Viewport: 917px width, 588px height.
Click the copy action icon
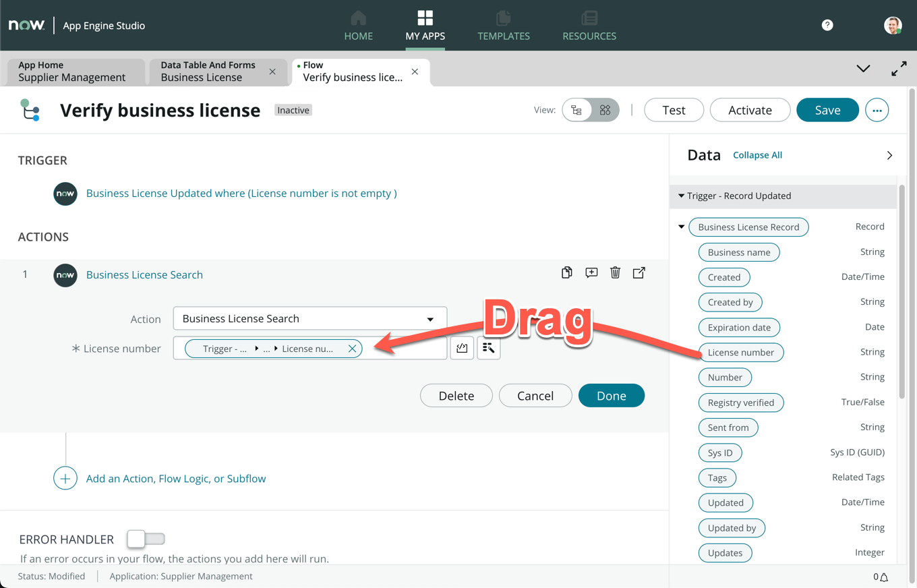pyautogui.click(x=566, y=272)
